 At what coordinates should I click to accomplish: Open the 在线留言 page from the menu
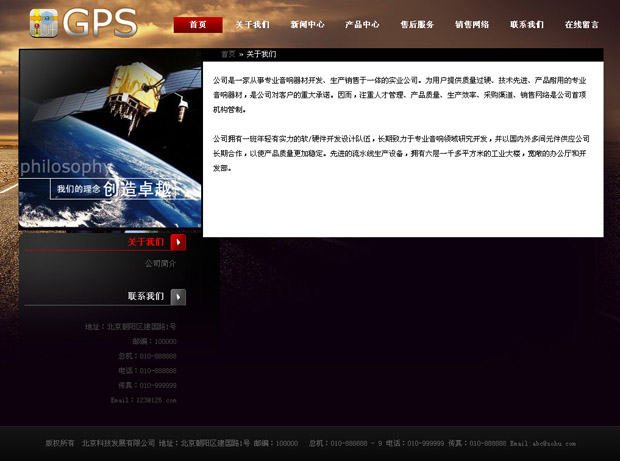(581, 24)
